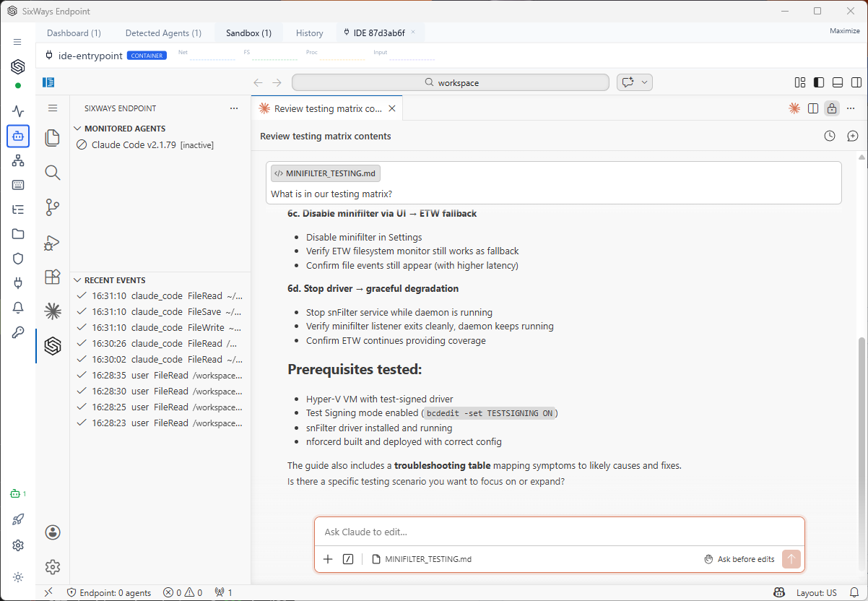Screen dimensions: 868x601
Task: Open chat history via the clock icon
Action: pyautogui.click(x=829, y=136)
